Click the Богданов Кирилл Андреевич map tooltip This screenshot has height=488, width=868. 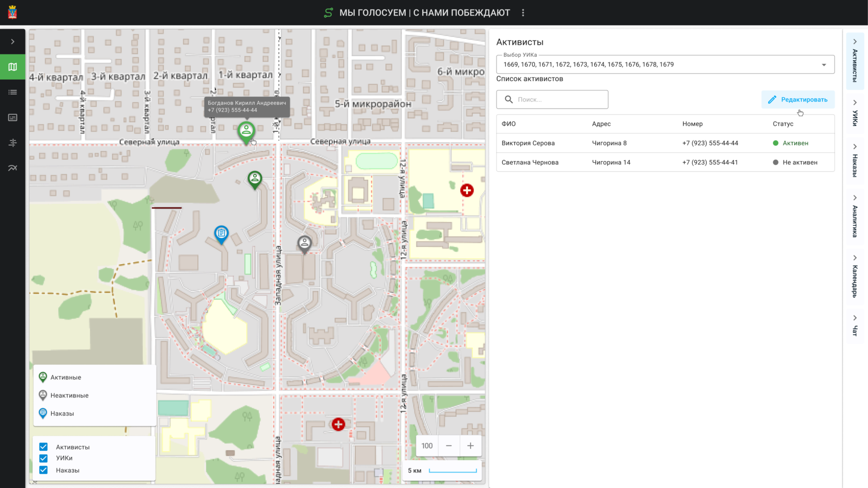[x=247, y=106]
